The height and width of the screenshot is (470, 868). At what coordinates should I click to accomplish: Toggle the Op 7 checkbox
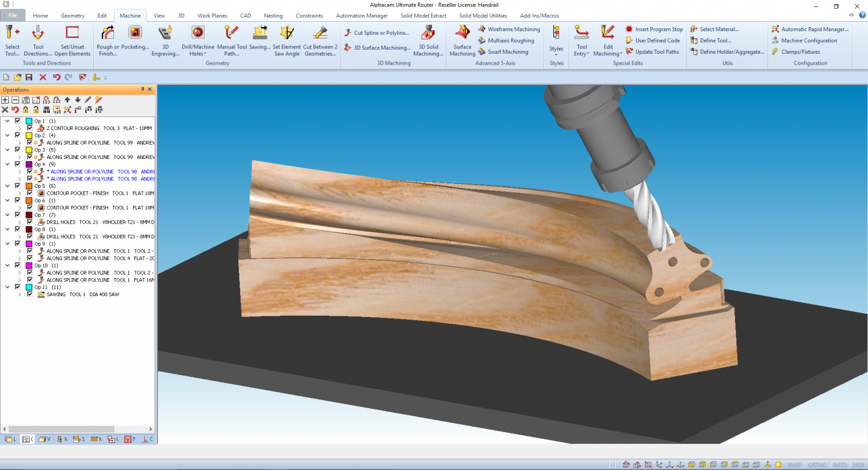17,214
